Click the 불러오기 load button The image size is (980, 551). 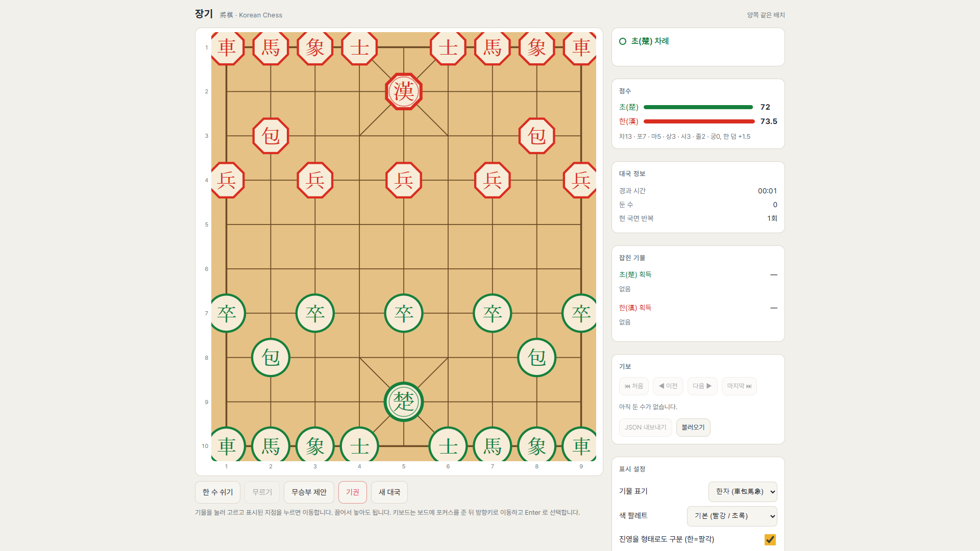coord(693,427)
